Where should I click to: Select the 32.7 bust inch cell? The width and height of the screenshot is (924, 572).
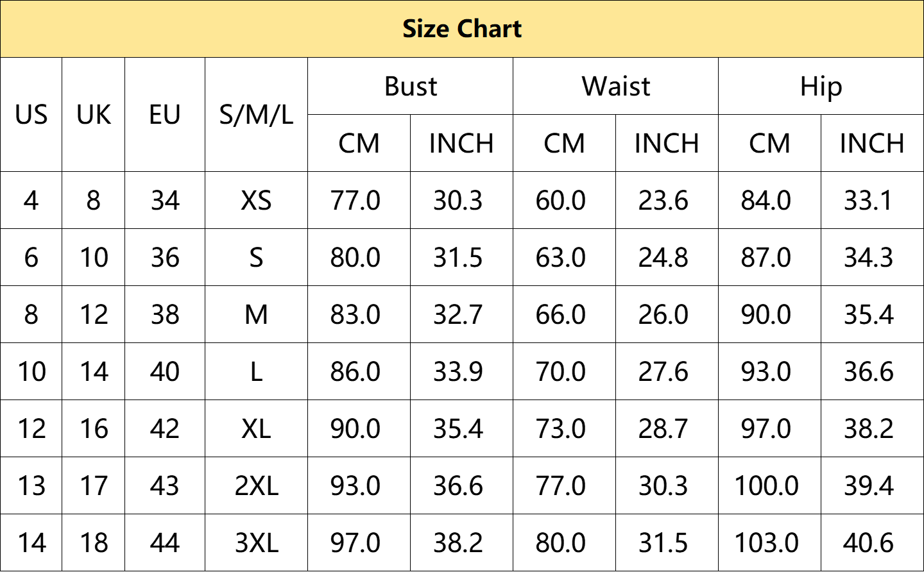[x=458, y=315]
